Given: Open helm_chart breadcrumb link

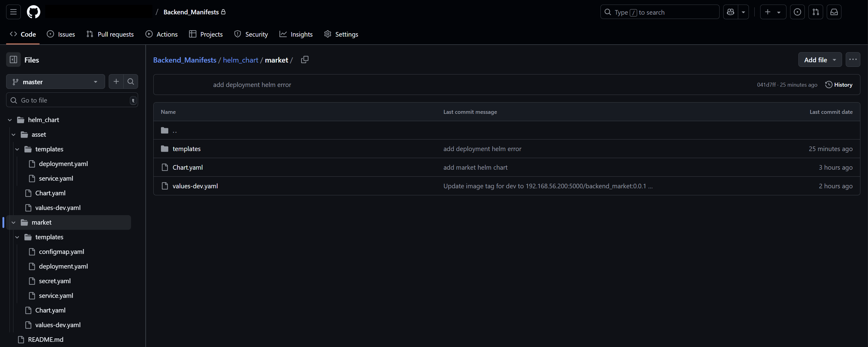Looking at the screenshot, I should [241, 60].
